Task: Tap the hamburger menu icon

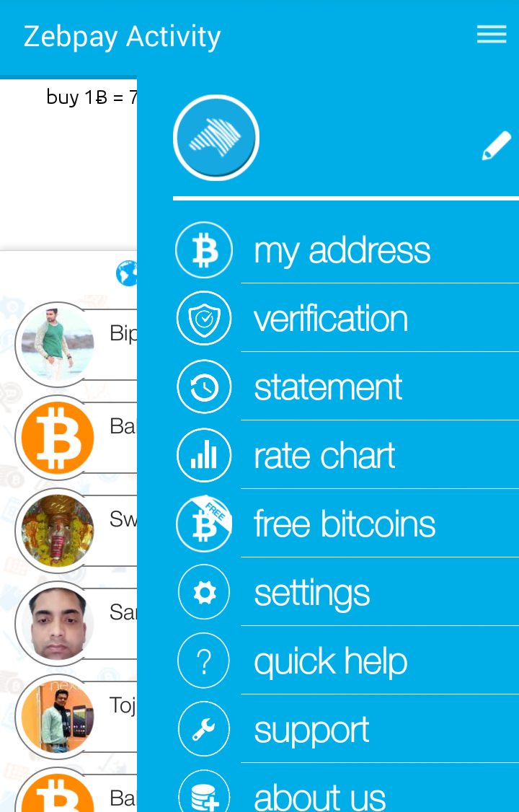Action: click(x=492, y=35)
